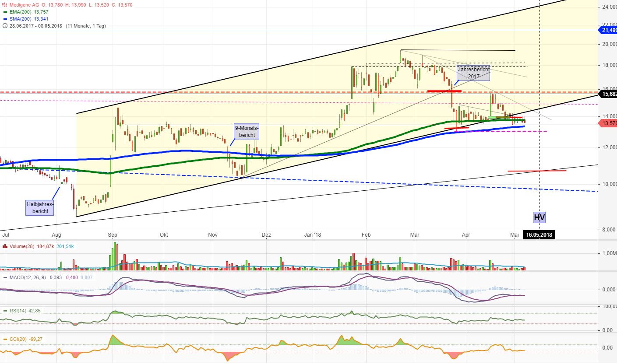Image resolution: width=617 pixels, height=364 pixels.
Task: Toggle the CCI(20) indicator via its legend label
Action: pos(18,339)
